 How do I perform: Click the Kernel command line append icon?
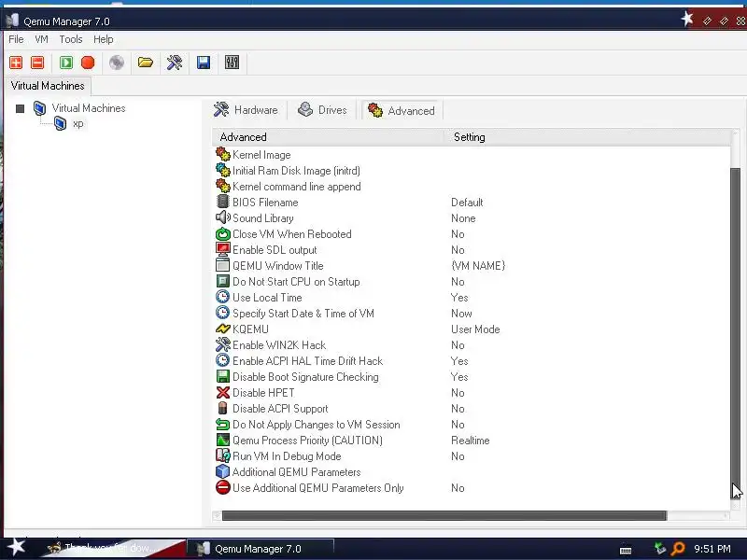222,186
